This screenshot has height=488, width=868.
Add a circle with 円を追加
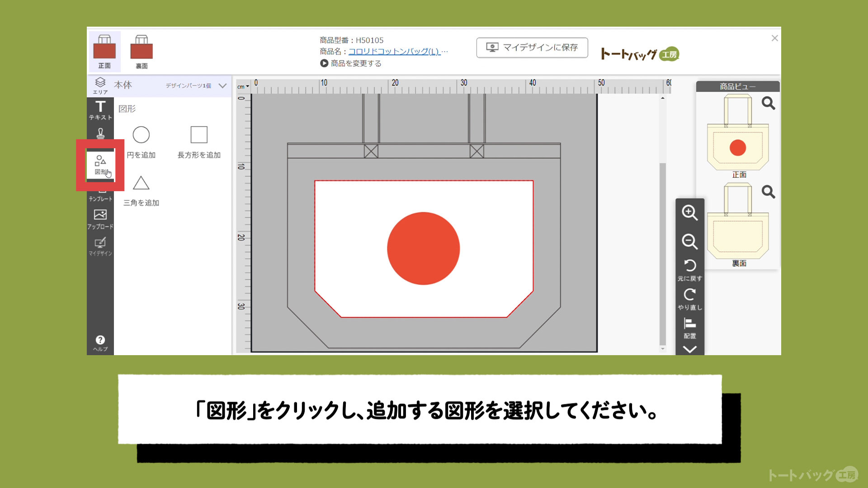[141, 142]
